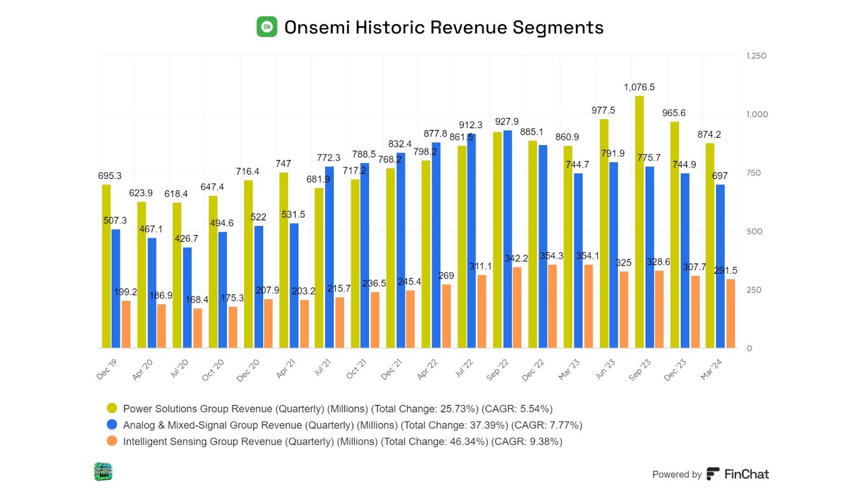Click the yellow Power Solutions legend dot

[x=112, y=408]
